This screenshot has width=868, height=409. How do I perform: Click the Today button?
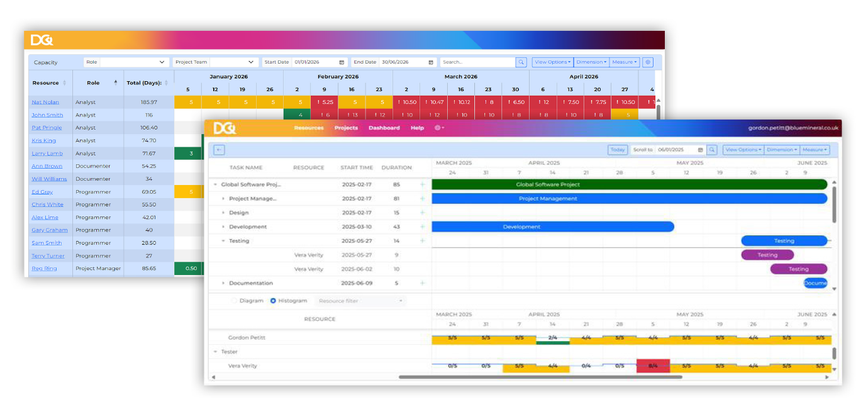coord(617,150)
